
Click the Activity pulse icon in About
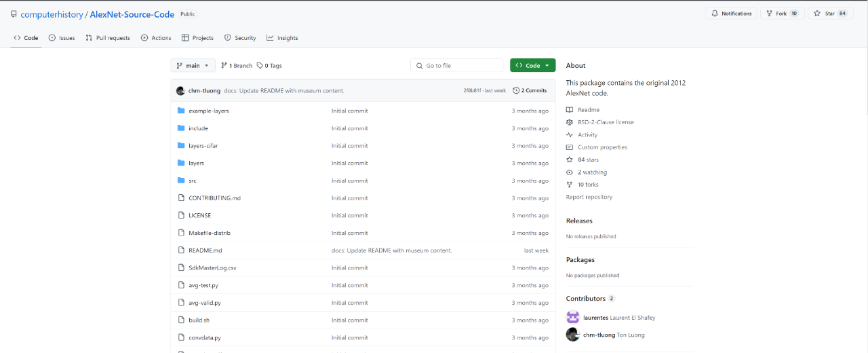[x=570, y=135]
